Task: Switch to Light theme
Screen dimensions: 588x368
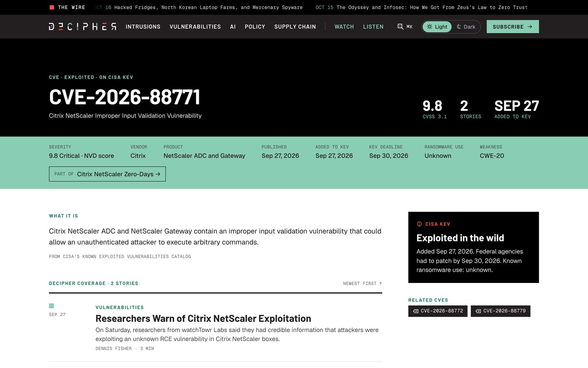Action: point(437,26)
